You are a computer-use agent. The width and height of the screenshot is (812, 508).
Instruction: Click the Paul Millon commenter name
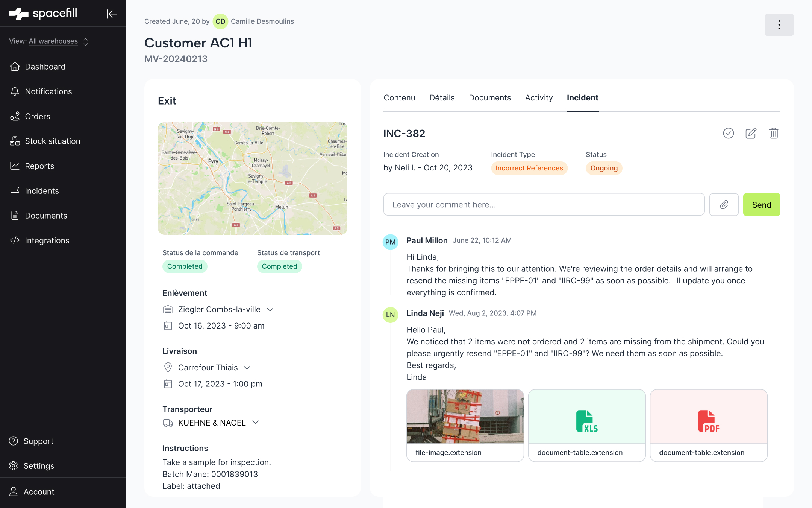pyautogui.click(x=427, y=240)
